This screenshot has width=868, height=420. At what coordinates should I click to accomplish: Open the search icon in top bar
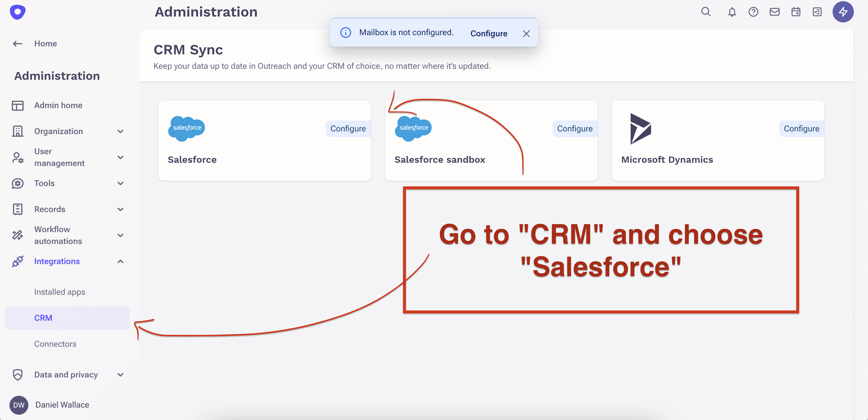pyautogui.click(x=706, y=12)
